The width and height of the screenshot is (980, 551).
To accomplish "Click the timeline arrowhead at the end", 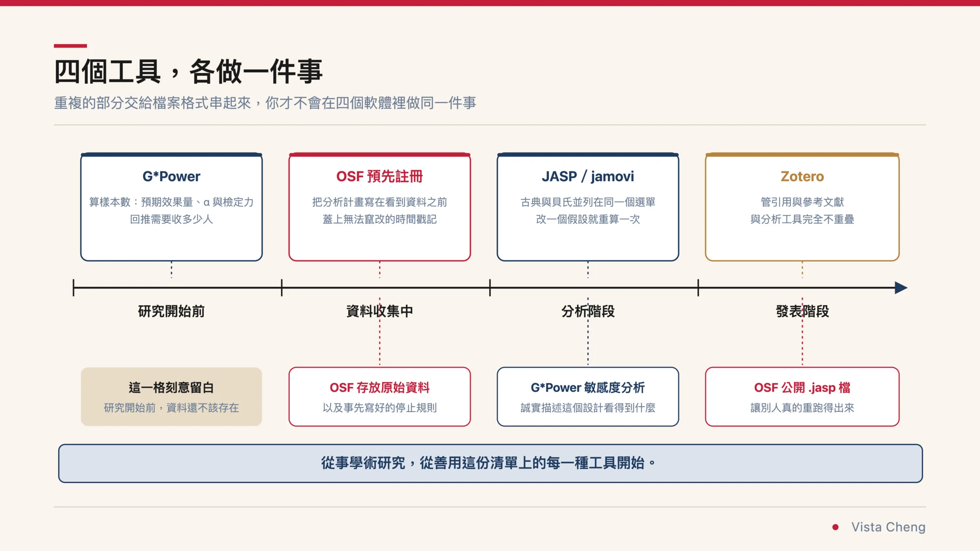I will [901, 287].
